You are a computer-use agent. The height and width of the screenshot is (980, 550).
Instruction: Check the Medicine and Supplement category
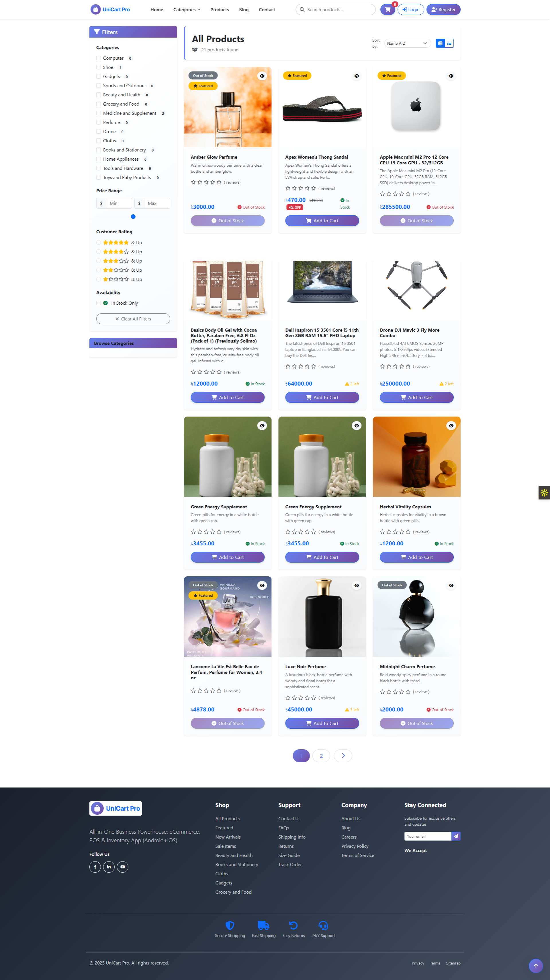tap(98, 113)
